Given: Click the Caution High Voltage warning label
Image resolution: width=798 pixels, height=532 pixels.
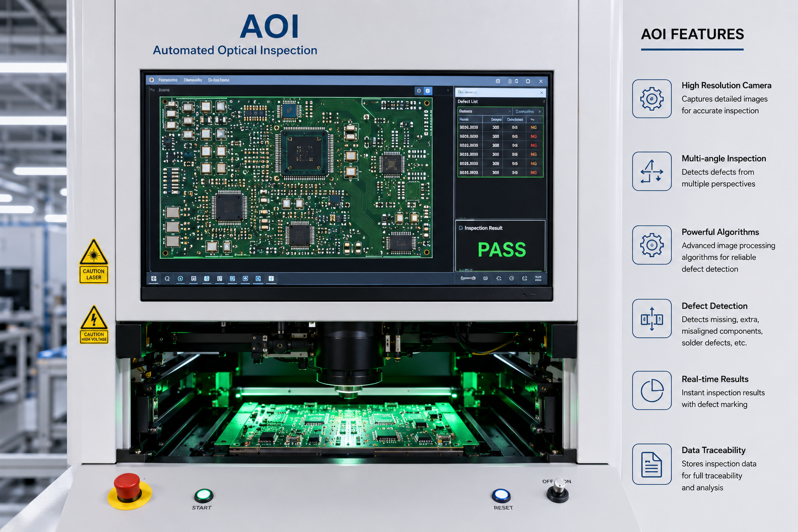Looking at the screenshot, I should 94,324.
